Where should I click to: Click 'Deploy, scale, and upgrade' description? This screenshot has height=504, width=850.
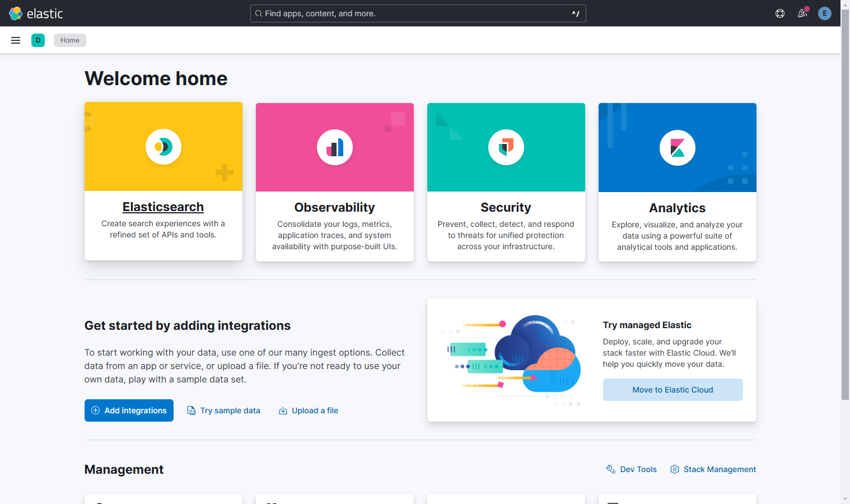pyautogui.click(x=670, y=353)
